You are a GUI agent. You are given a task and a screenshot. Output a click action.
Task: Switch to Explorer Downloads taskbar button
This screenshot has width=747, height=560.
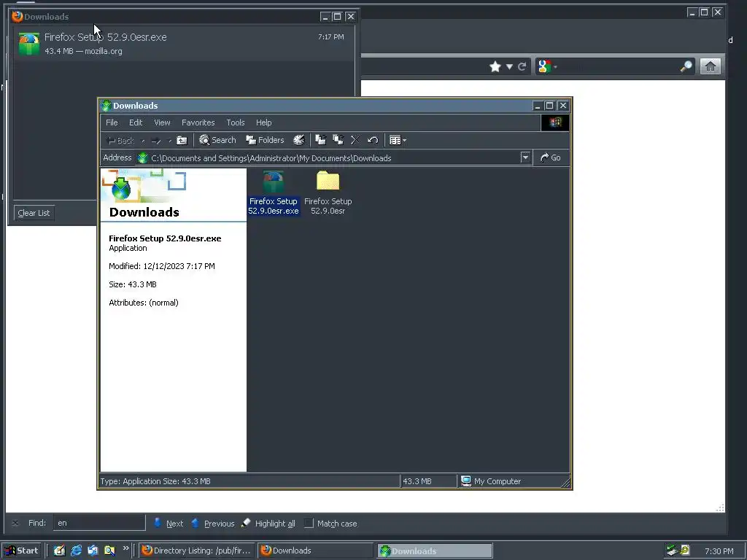click(x=435, y=551)
